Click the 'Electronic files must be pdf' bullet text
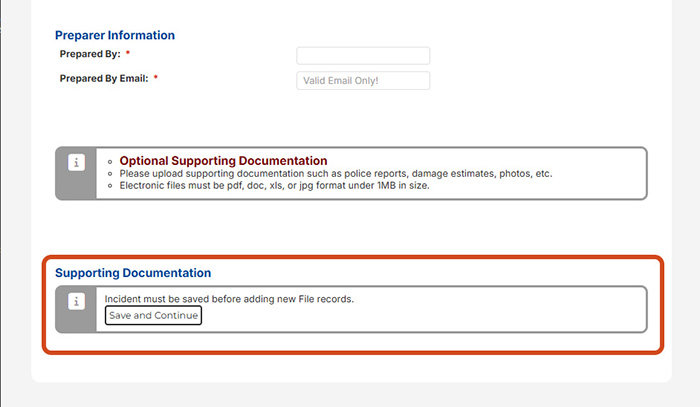This screenshot has width=700, height=407. tap(200, 186)
